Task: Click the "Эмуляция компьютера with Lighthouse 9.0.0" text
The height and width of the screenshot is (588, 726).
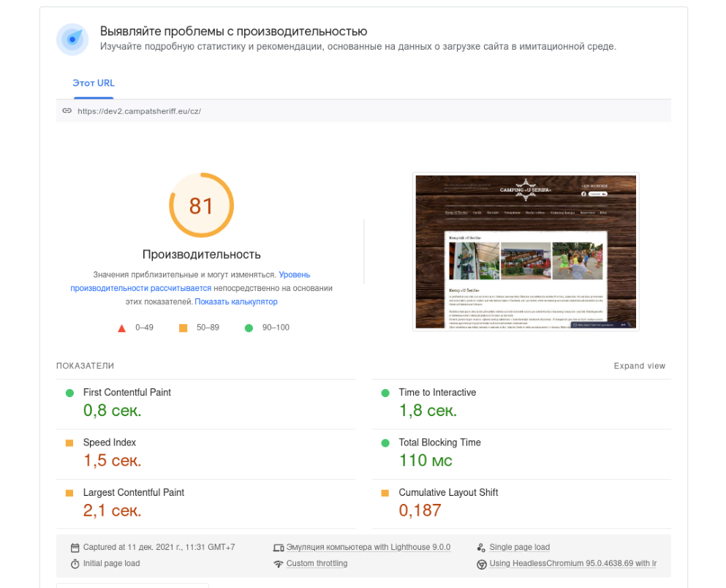Action: click(x=368, y=547)
